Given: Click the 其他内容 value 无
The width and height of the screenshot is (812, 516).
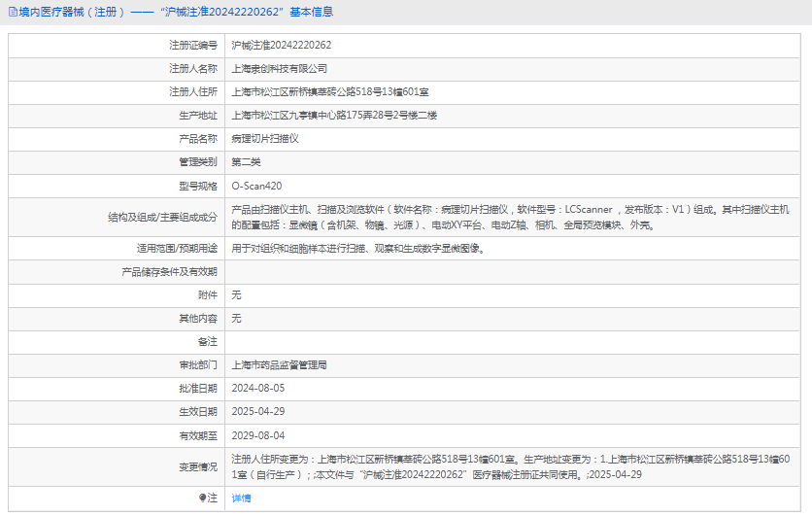Looking at the screenshot, I should 237,318.
